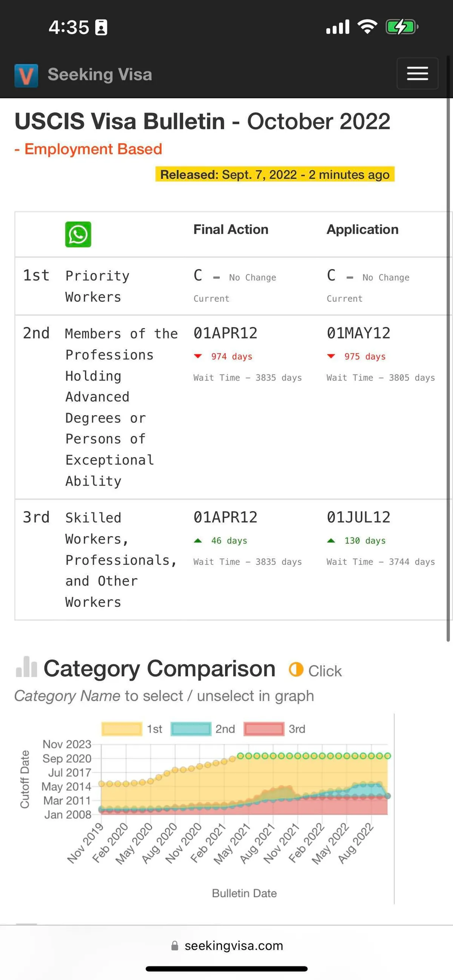Click the orange half-circle icon beside Click

pos(296,669)
